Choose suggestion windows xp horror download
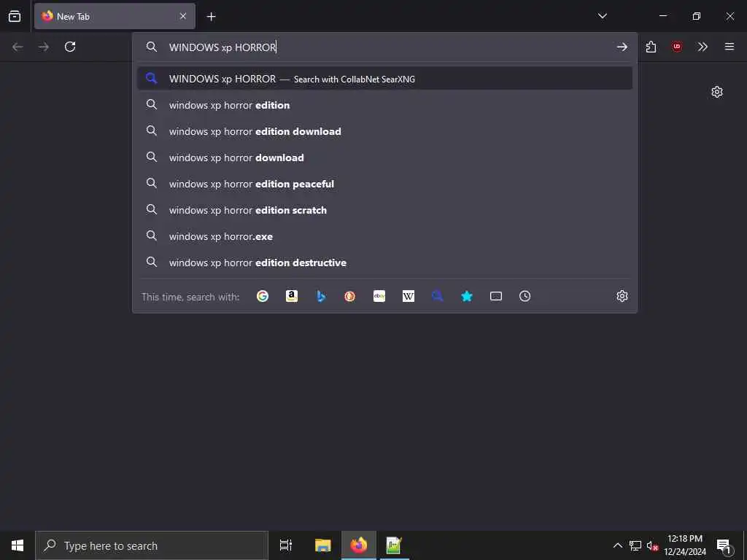The width and height of the screenshot is (747, 560). 384,157
